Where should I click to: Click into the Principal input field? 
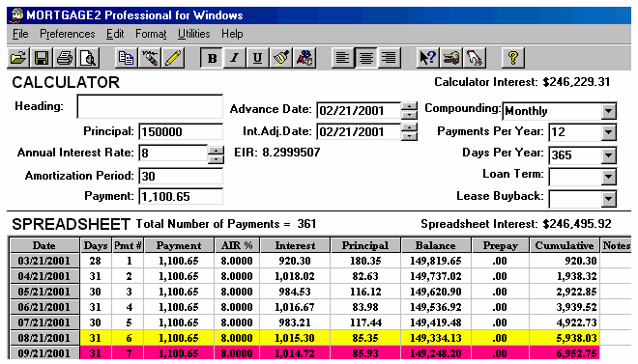coord(181,131)
